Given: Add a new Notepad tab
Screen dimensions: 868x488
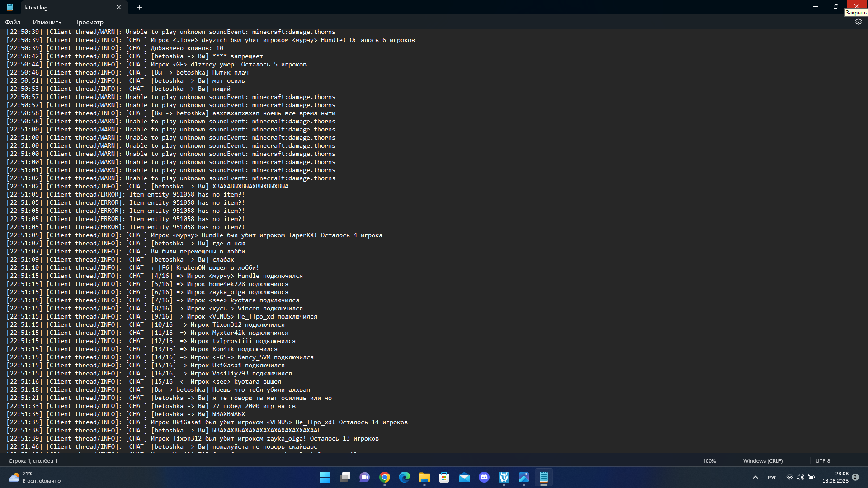Looking at the screenshot, I should coord(139,7).
